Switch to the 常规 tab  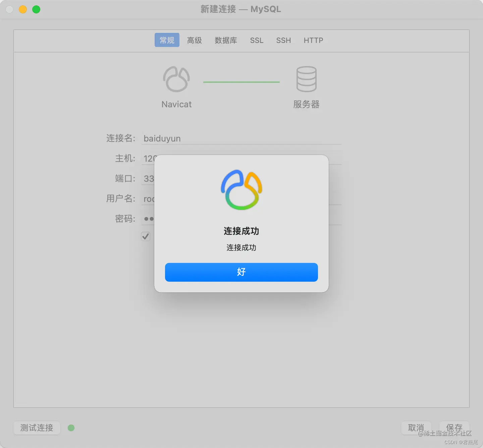[x=167, y=40]
